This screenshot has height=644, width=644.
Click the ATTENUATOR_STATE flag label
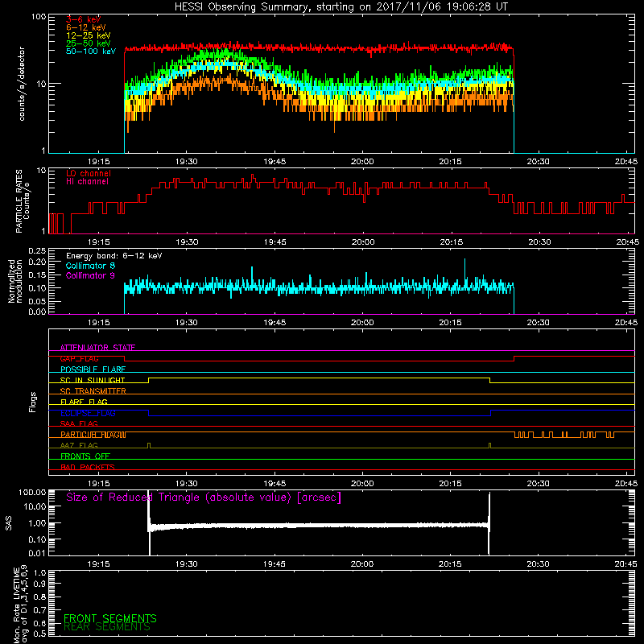[x=97, y=348]
